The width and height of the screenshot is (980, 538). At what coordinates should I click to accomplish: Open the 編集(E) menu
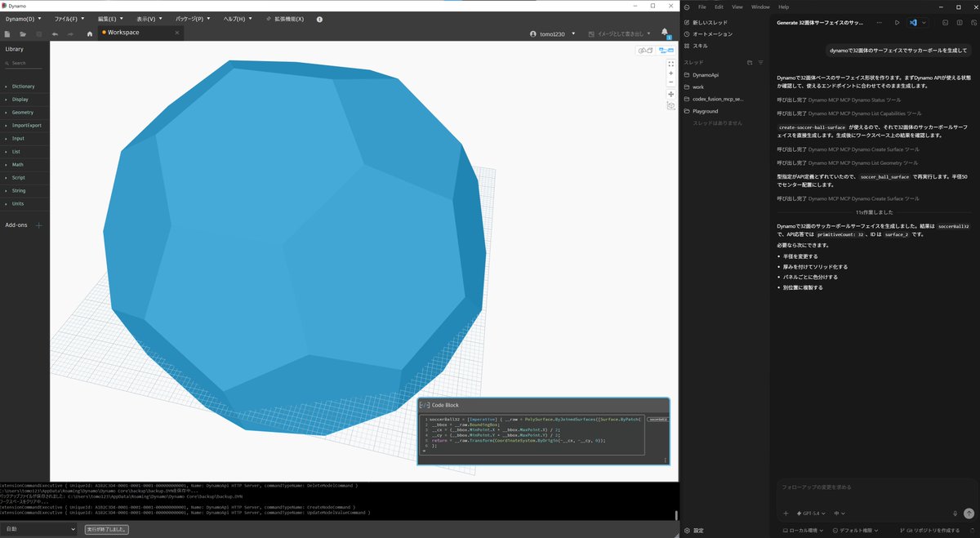(109, 19)
